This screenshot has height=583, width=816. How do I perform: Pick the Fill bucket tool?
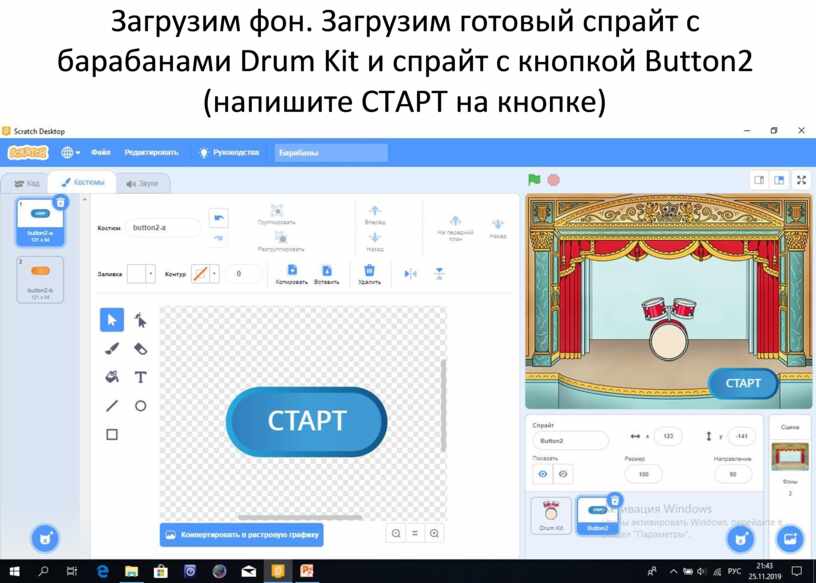112,377
